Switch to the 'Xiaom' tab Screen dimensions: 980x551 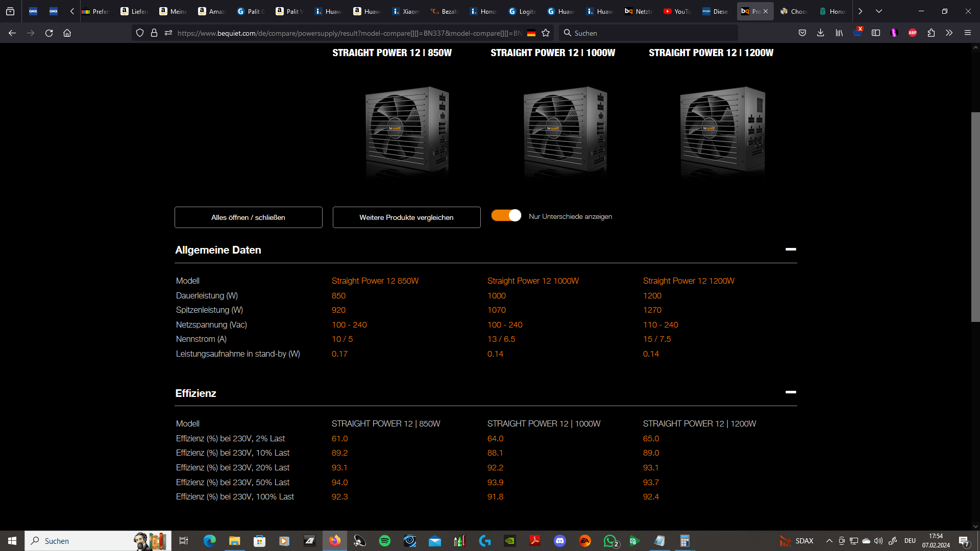(x=405, y=11)
